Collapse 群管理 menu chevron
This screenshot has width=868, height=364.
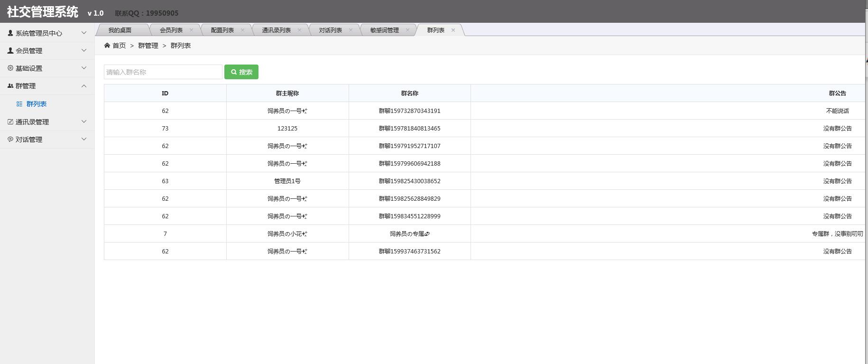point(84,86)
